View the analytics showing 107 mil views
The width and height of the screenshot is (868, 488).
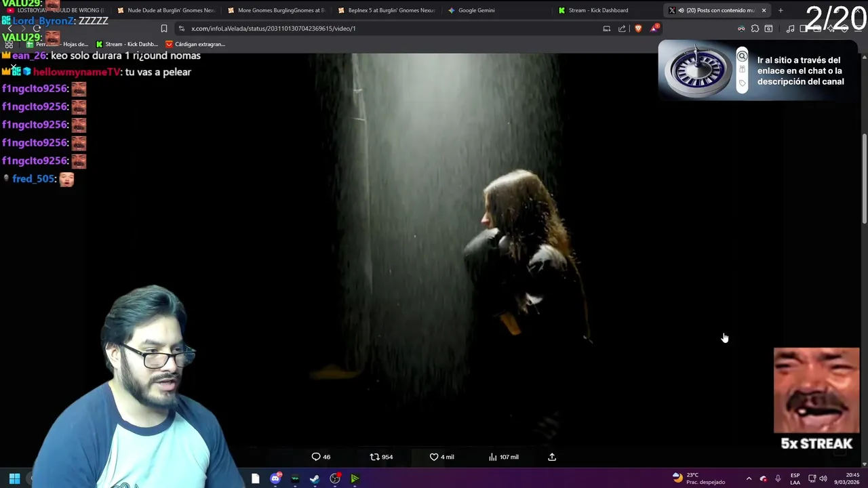(x=503, y=457)
